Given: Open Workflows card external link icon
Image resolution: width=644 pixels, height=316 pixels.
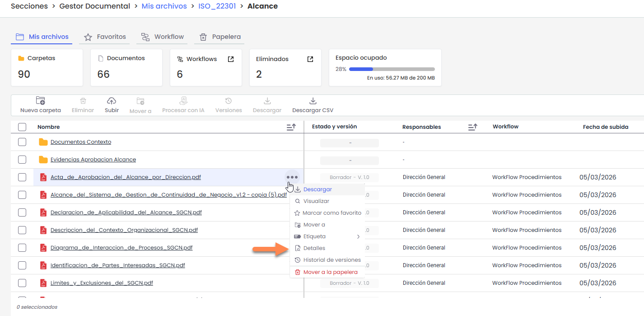Looking at the screenshot, I should coord(231,59).
